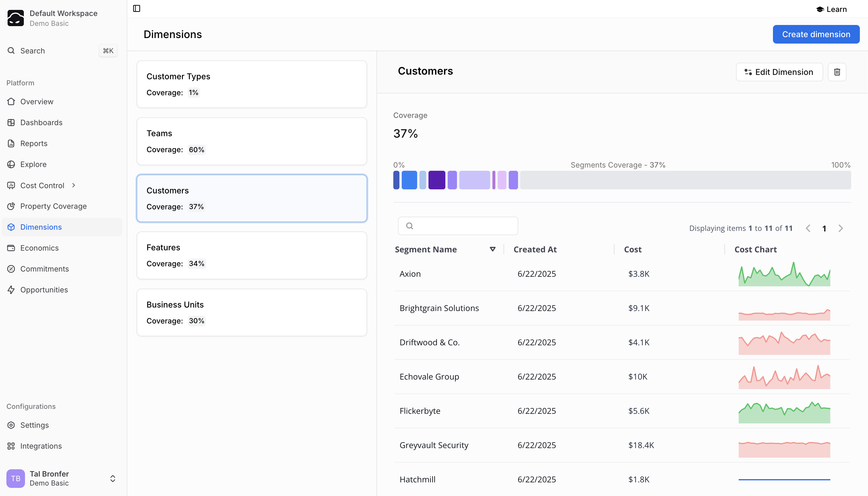
Task: Go to next page of segments
Action: (840, 228)
